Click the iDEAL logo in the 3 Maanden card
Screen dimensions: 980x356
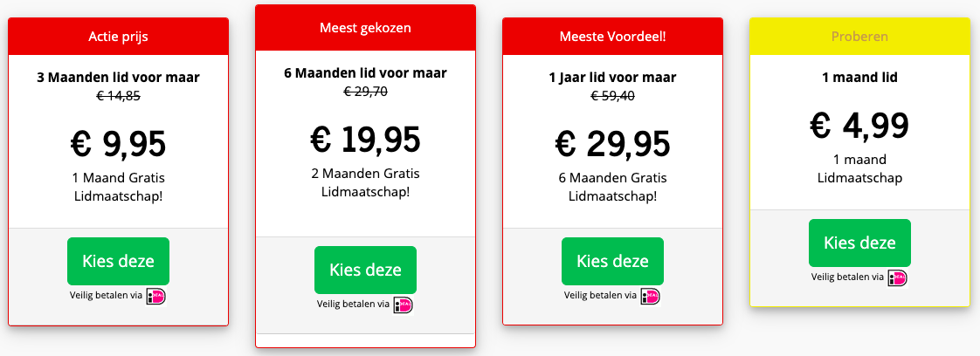point(155,296)
